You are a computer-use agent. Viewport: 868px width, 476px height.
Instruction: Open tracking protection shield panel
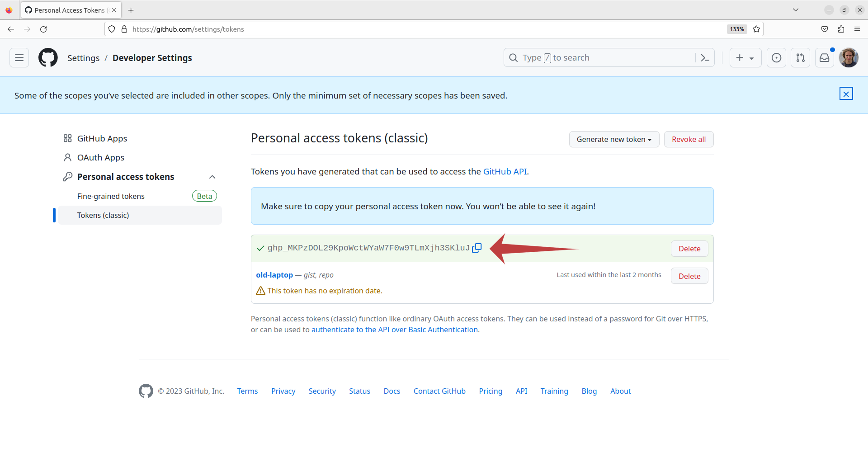pyautogui.click(x=112, y=29)
